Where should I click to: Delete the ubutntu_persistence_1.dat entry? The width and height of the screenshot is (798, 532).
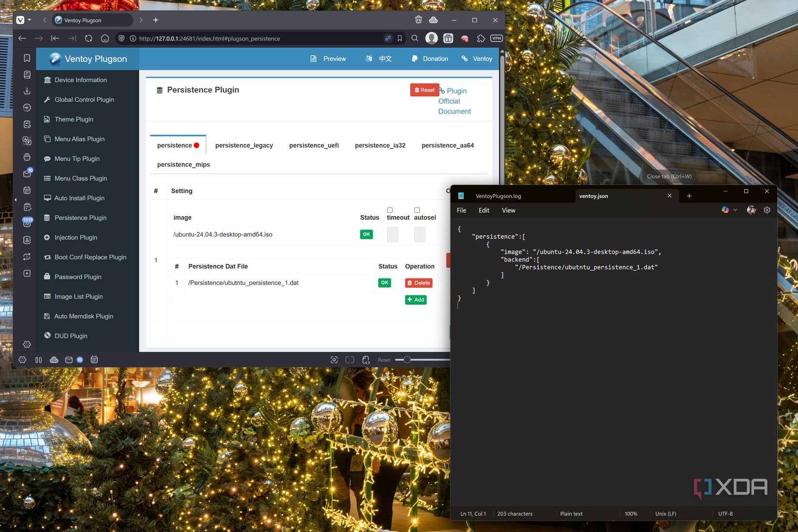tap(419, 283)
